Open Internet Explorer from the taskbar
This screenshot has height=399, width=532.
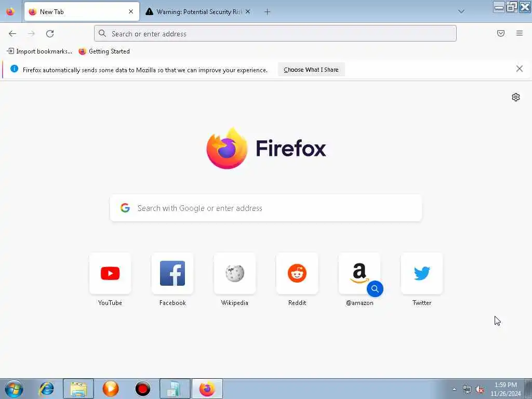(x=46, y=389)
